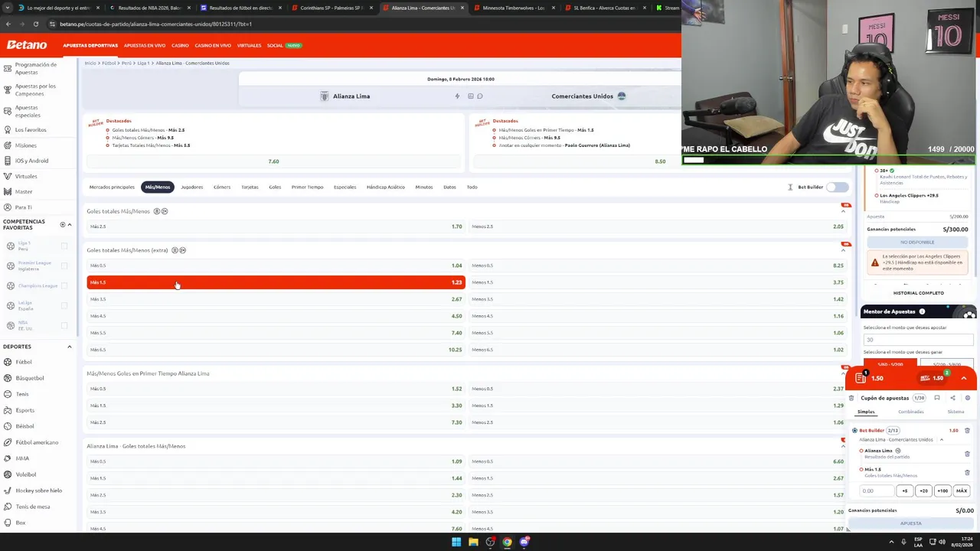
Task: Click the stats icon beside the lightning bolt
Action: coord(470,96)
